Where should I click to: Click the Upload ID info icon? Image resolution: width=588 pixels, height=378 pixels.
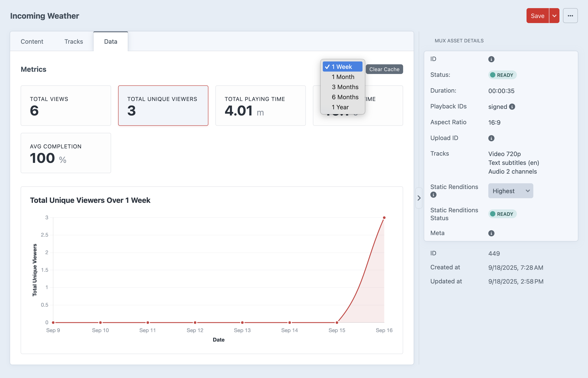tap(491, 138)
